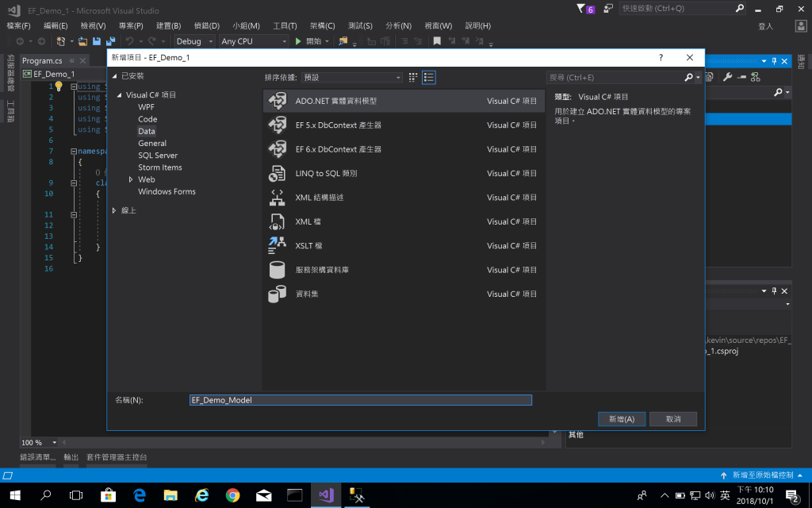Click the 取消 cancel button
Screen dimensions: 812x508
click(673, 419)
